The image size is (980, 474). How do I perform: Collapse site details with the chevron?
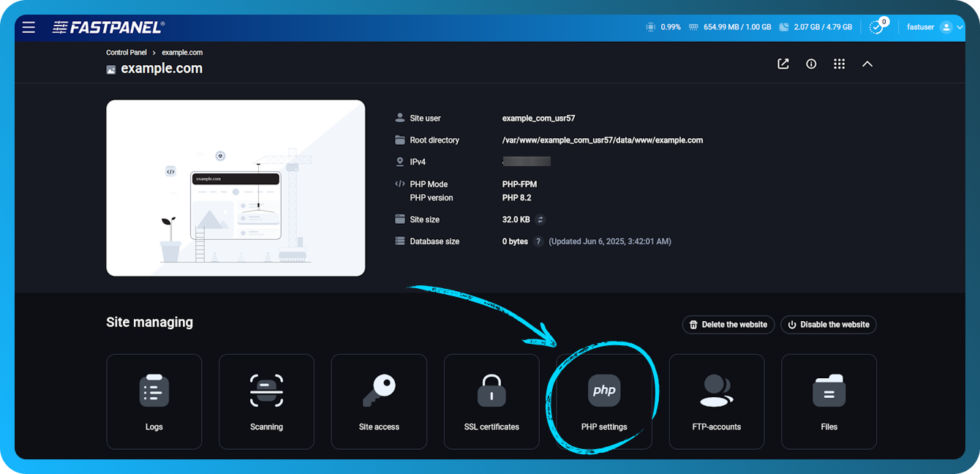pyautogui.click(x=867, y=64)
